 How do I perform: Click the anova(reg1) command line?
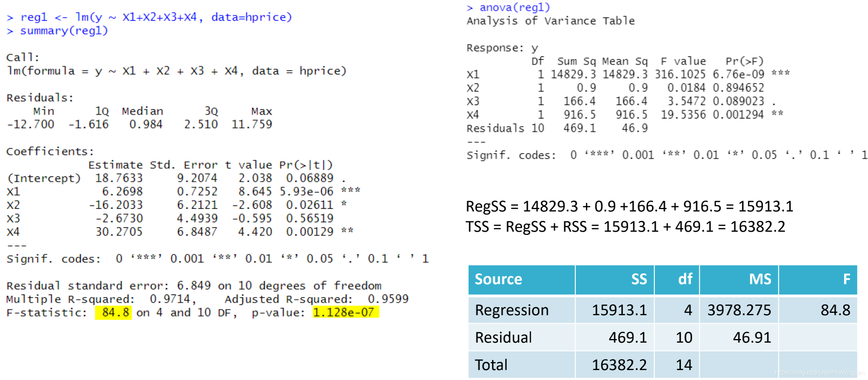508,8
